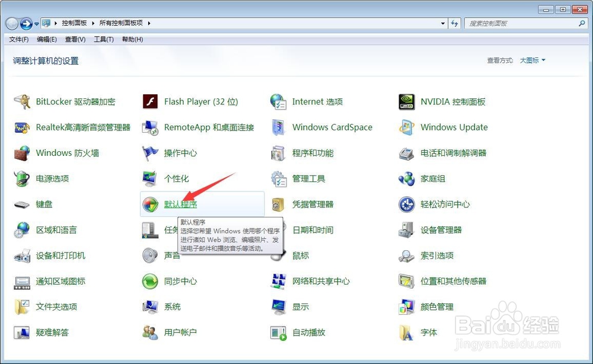Open the 个性化 monitor icon

tap(150, 179)
